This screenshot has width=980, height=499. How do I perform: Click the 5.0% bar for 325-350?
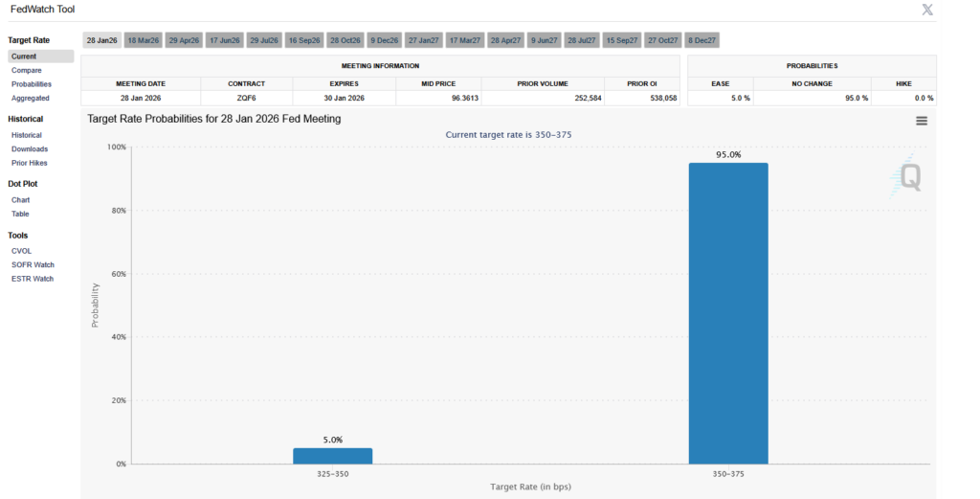coord(332,456)
